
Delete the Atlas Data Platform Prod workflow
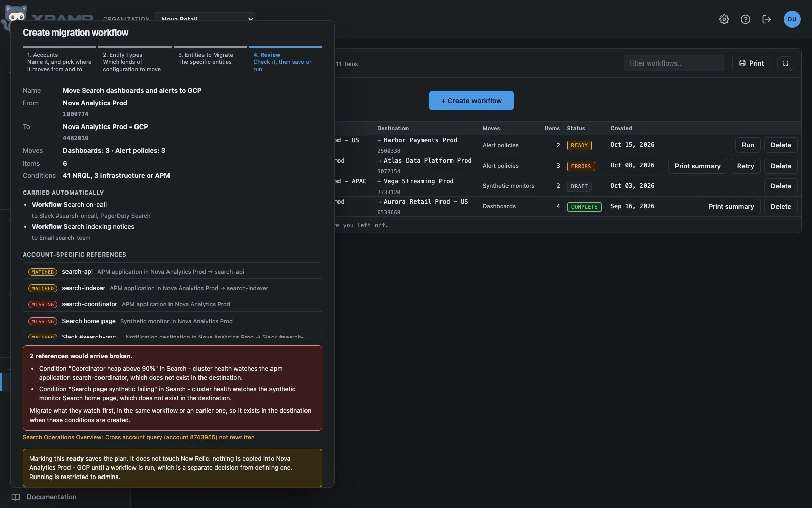tap(781, 166)
